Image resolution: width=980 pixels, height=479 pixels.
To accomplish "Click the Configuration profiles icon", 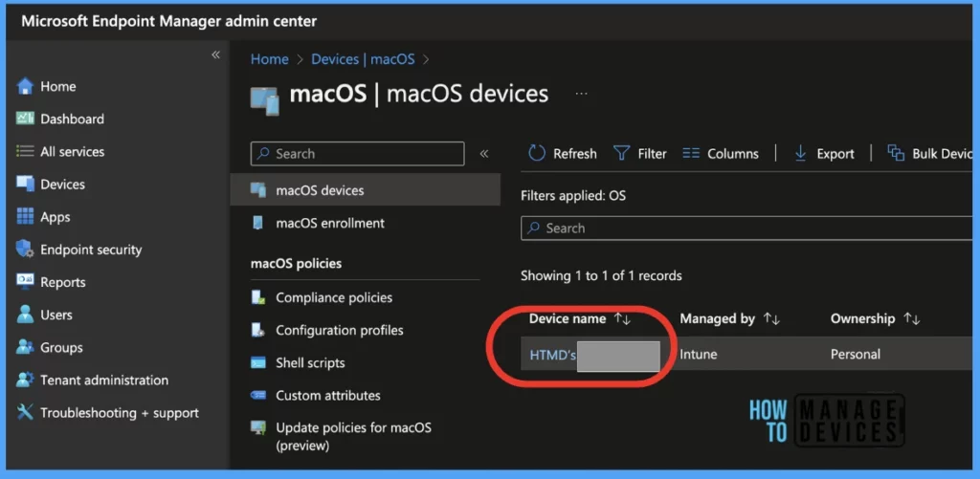I will tap(258, 330).
